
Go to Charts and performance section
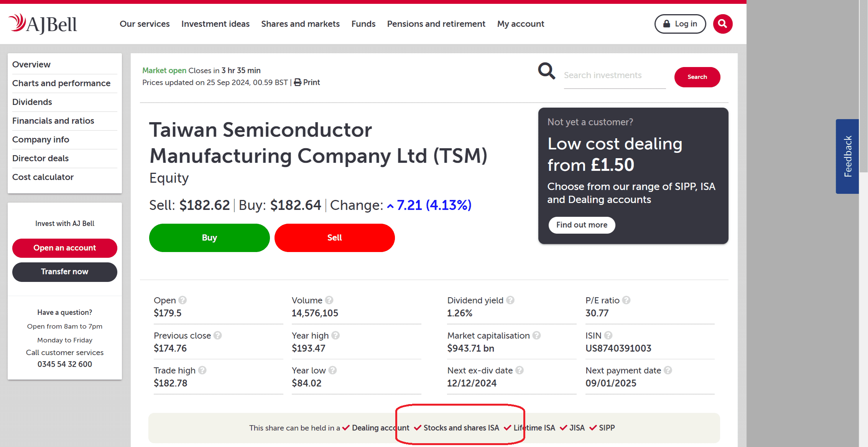61,83
